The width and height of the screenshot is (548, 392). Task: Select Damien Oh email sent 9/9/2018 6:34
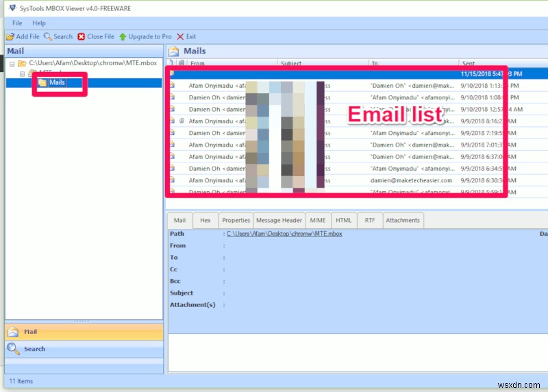[357, 169]
